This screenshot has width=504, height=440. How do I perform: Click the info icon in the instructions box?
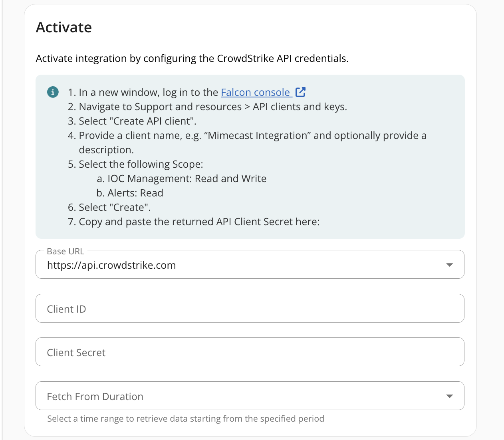point(53,92)
